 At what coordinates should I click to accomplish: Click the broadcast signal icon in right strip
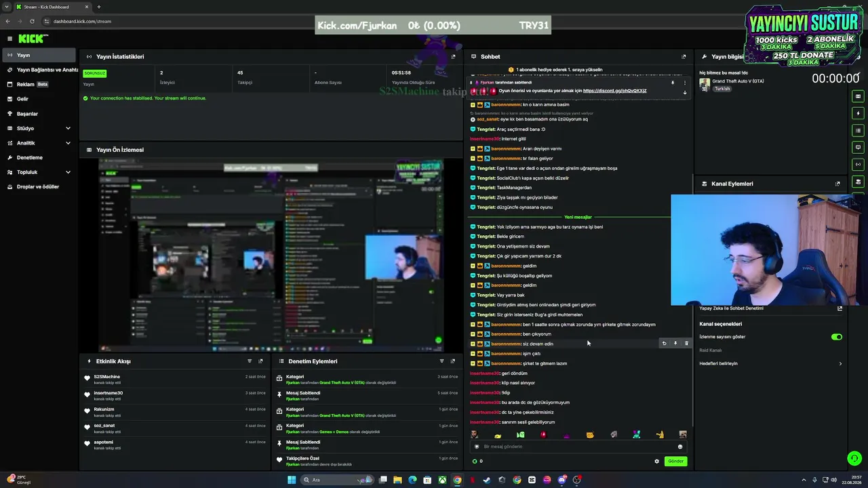tap(859, 164)
